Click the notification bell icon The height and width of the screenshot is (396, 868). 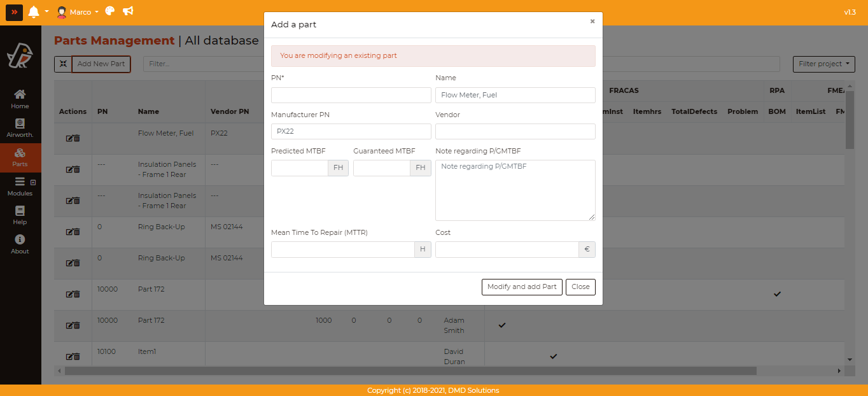[x=34, y=12]
